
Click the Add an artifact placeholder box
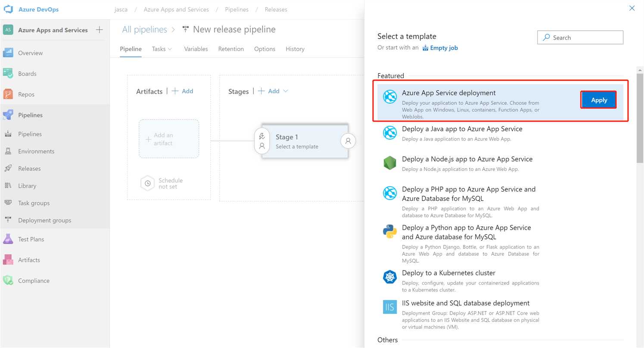(x=169, y=139)
